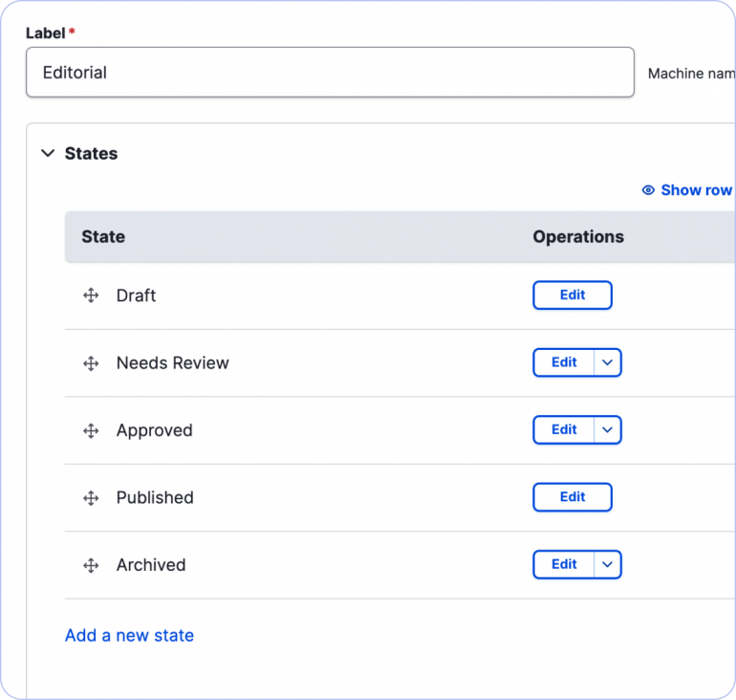This screenshot has width=736, height=700.
Task: Click the State column header
Action: pyautogui.click(x=103, y=236)
